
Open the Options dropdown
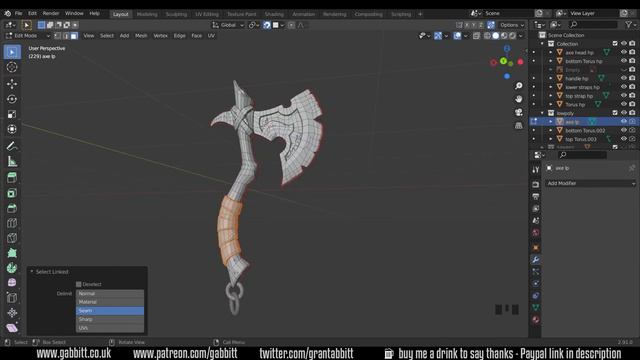pos(512,25)
